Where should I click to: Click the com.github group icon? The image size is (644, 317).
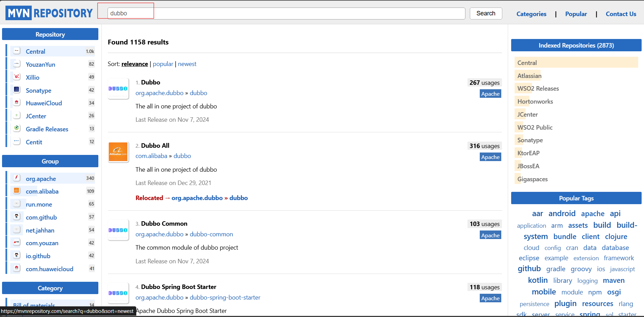click(17, 217)
